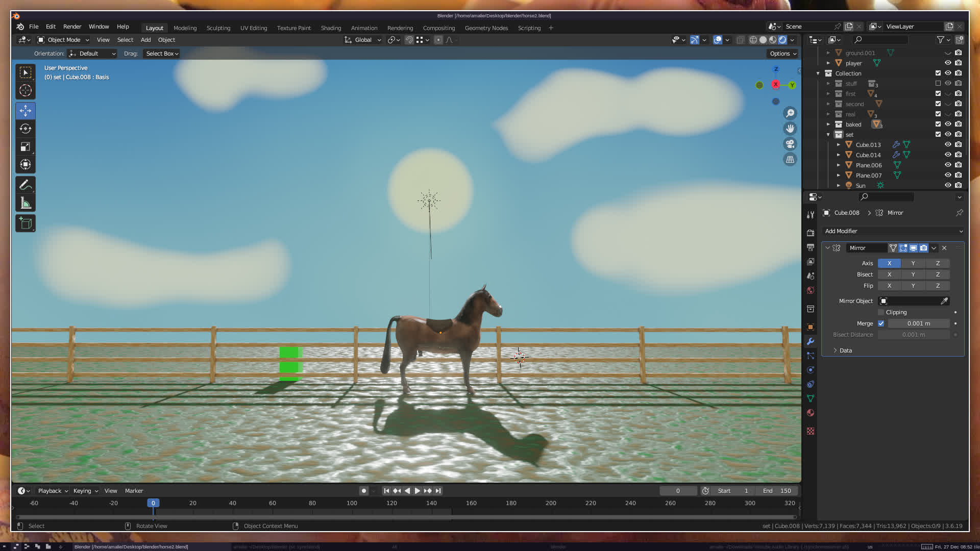This screenshot has height=551, width=980.
Task: Activate the Annotate pencil tool
Action: pyautogui.click(x=26, y=185)
